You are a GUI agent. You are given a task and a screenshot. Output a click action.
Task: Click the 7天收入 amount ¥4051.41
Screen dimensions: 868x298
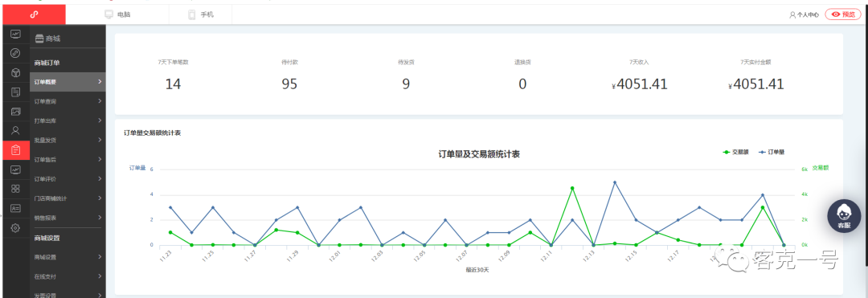pos(640,84)
